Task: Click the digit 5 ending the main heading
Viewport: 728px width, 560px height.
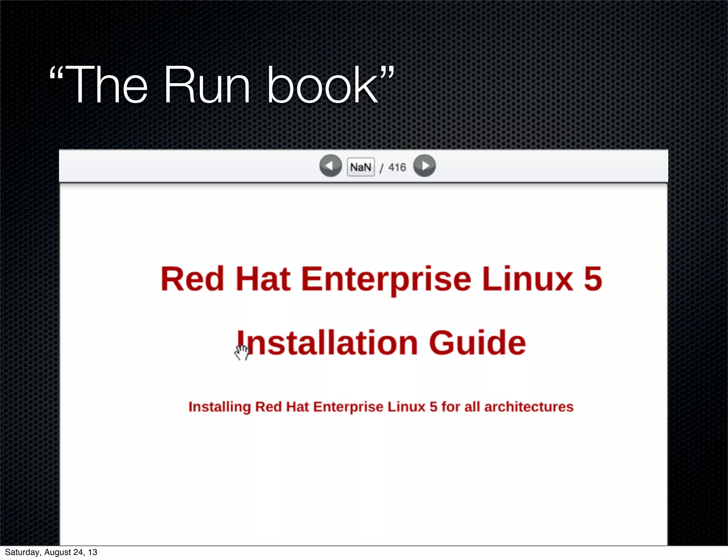Action: tap(593, 279)
